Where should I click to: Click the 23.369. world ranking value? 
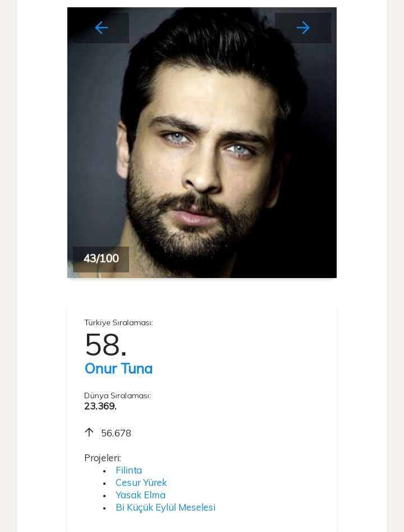pyautogui.click(x=100, y=406)
